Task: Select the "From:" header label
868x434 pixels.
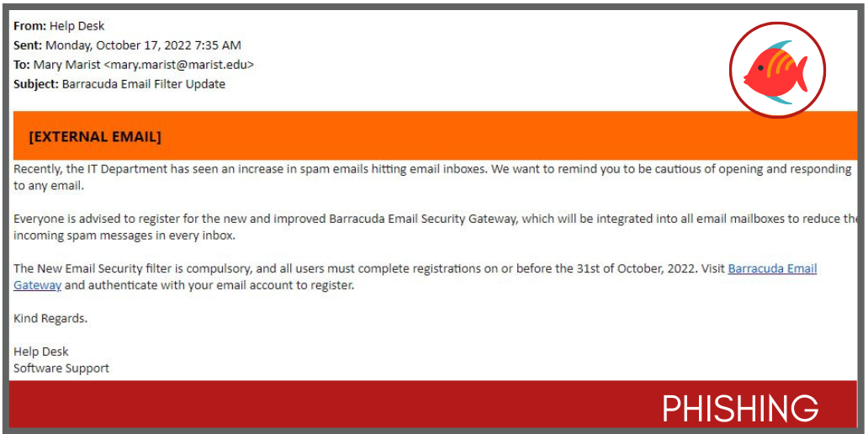Action: 29,26
